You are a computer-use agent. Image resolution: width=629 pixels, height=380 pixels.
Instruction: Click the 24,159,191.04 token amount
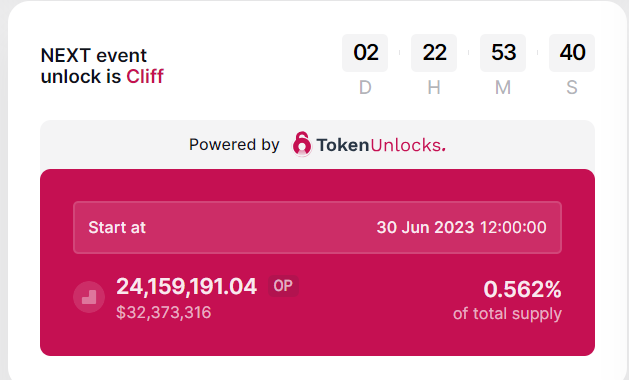tap(187, 287)
